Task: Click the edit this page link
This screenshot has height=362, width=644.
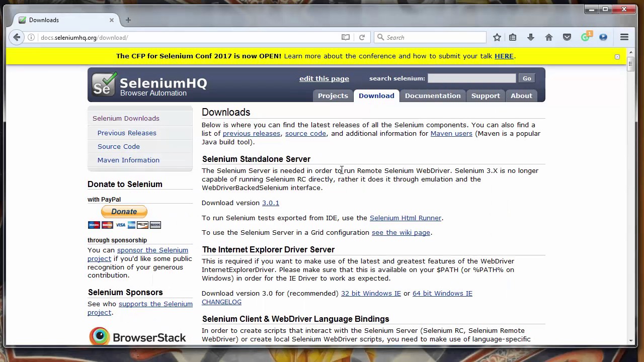Action: point(324,78)
